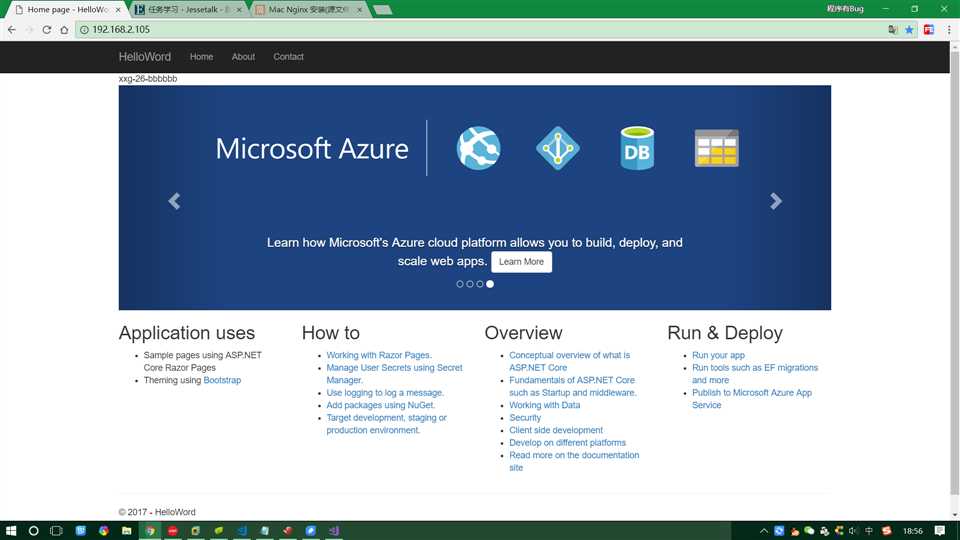The height and width of the screenshot is (540, 960).
Task: Open Working with Data link
Action: coord(544,405)
